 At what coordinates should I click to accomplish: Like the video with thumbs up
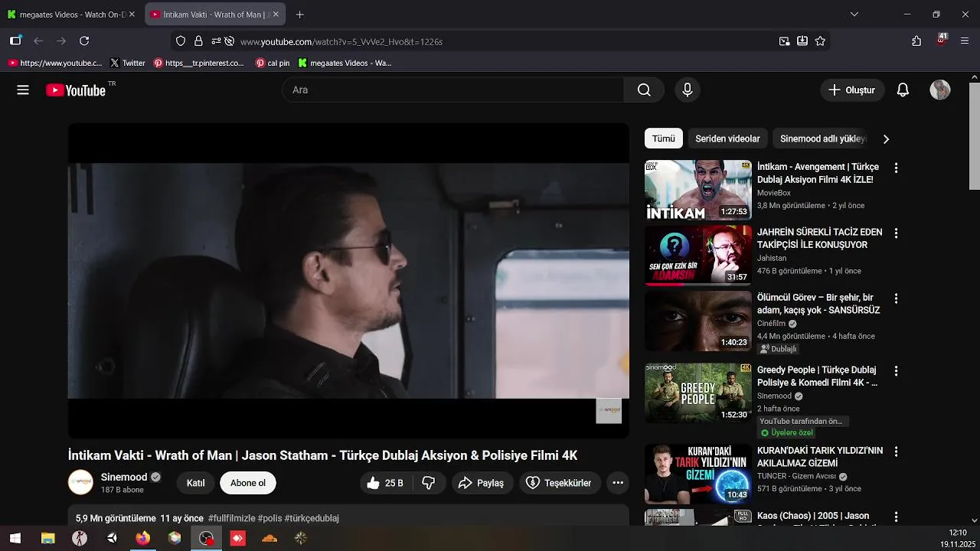386,483
